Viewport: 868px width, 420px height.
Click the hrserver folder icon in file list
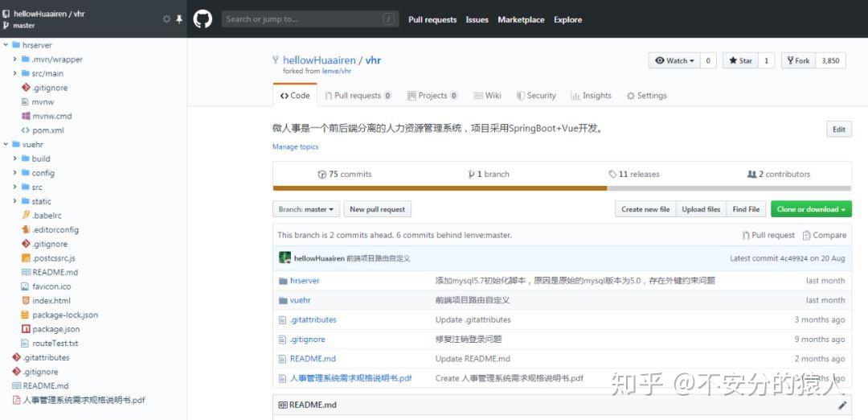click(x=284, y=281)
